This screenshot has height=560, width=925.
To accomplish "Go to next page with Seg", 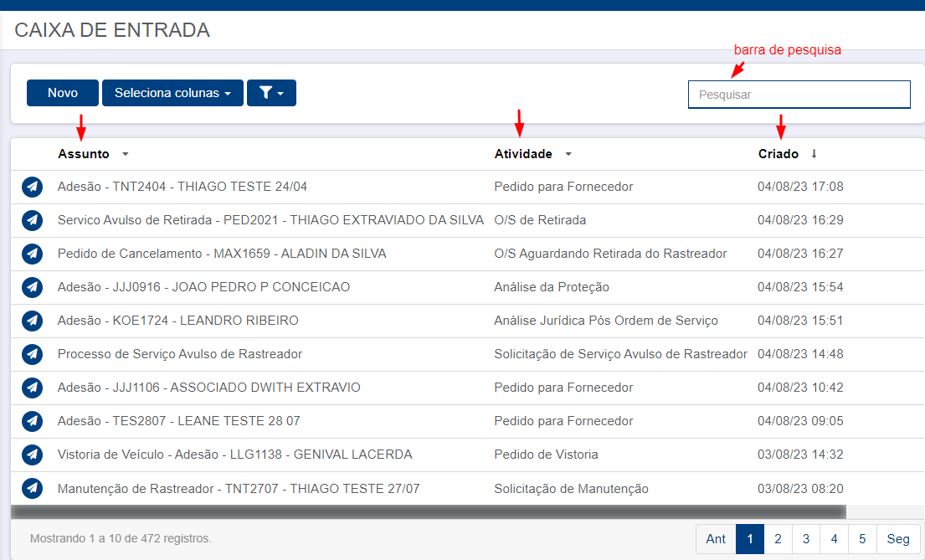I will click(x=898, y=539).
